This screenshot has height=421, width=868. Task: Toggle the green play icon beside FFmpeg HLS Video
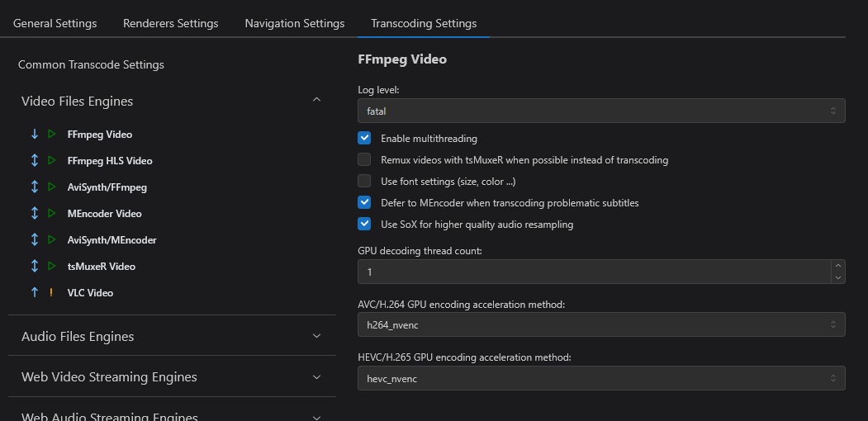pos(52,160)
